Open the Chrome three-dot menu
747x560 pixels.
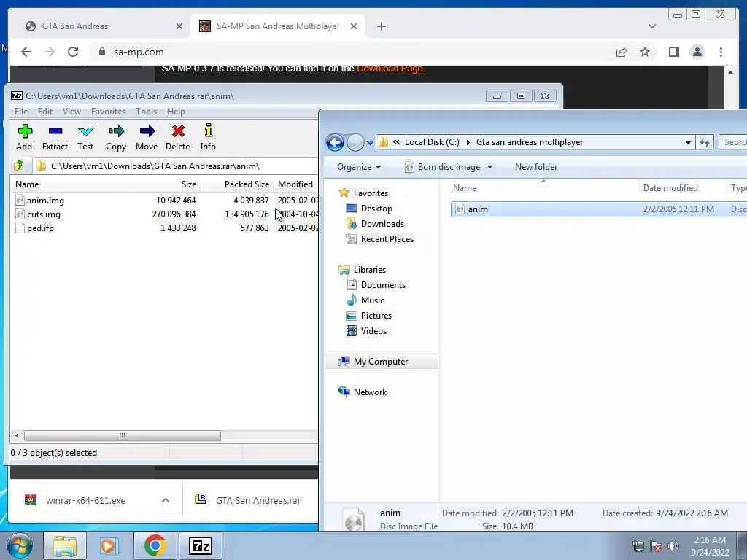pos(721,52)
